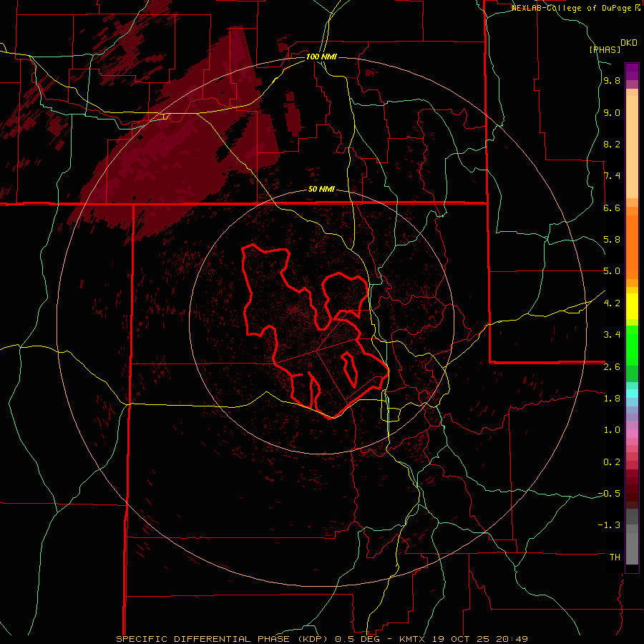The width and height of the screenshot is (644, 644).
Task: Click the 9.8 value on the color scale
Action: coord(612,81)
